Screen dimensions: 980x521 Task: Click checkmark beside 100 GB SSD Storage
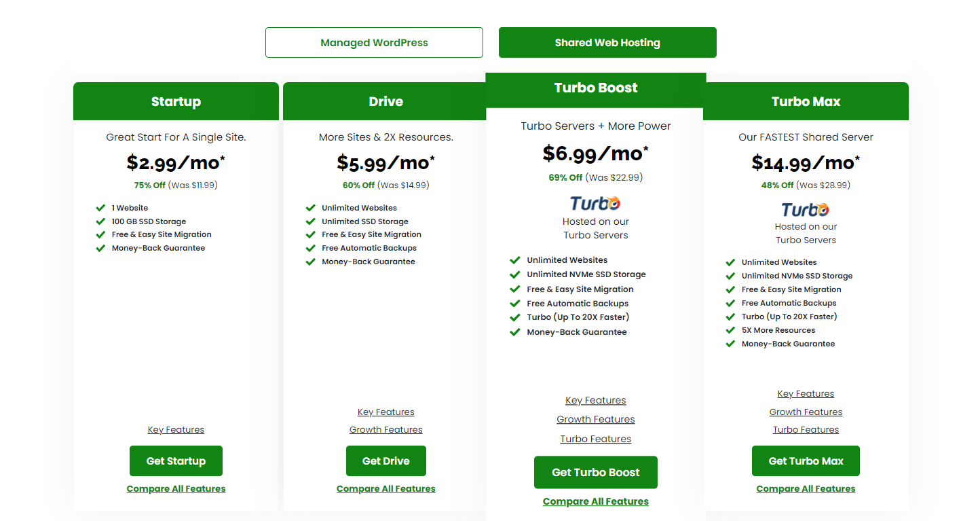click(100, 221)
